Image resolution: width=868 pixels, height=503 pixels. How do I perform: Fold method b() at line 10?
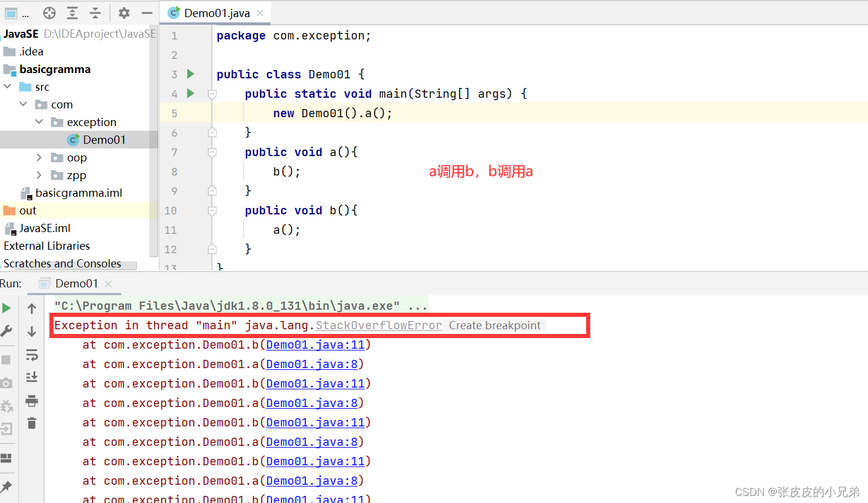212,210
